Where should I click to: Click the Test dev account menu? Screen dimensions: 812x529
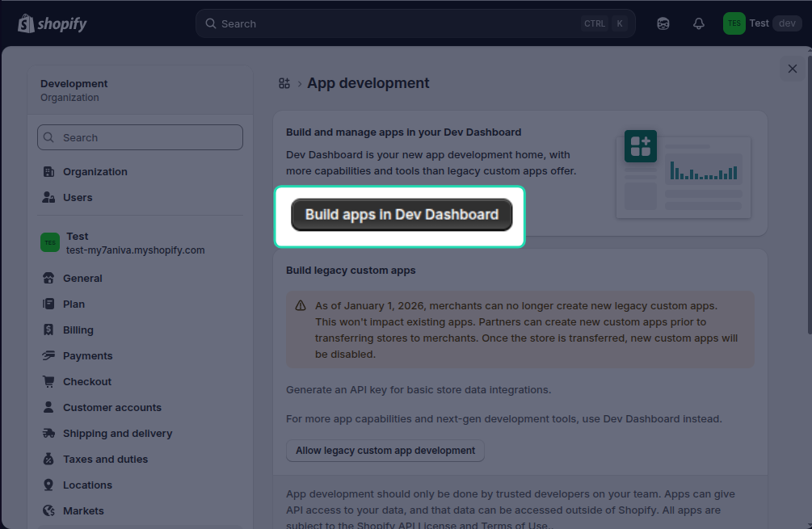[763, 23]
